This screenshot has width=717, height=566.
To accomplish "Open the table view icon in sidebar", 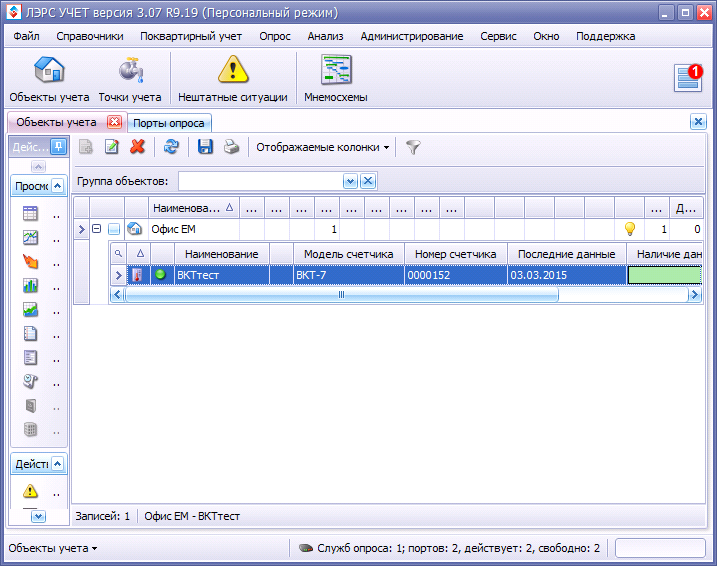I will [x=30, y=214].
